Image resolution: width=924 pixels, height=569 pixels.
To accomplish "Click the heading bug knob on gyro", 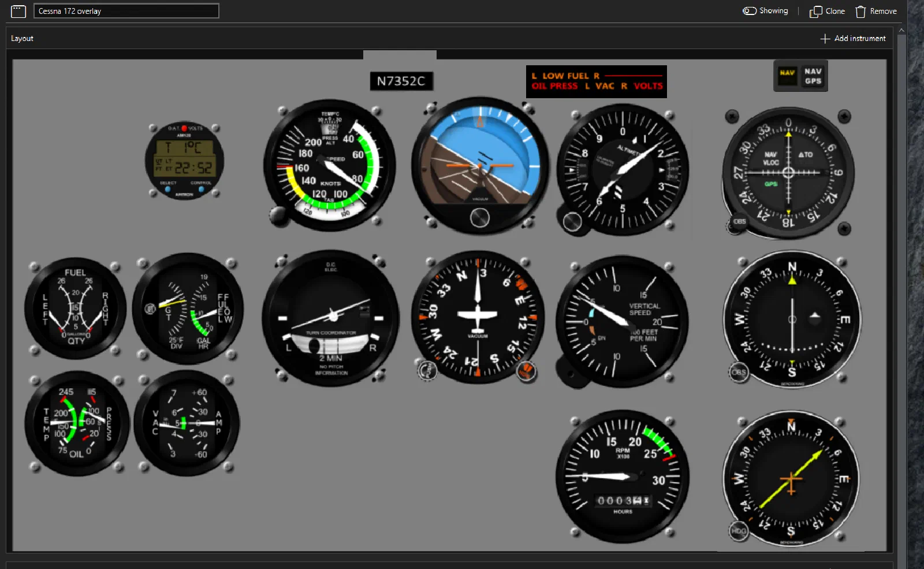I will [526, 371].
